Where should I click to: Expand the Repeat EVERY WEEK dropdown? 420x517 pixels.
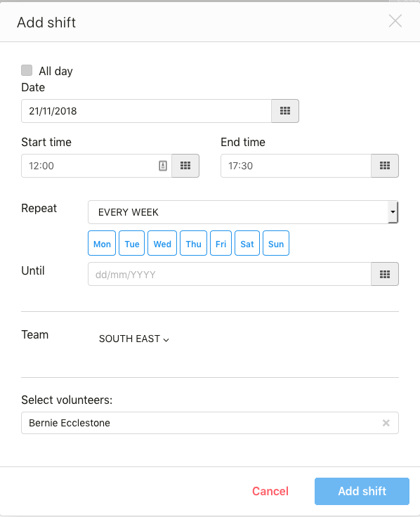(x=243, y=212)
